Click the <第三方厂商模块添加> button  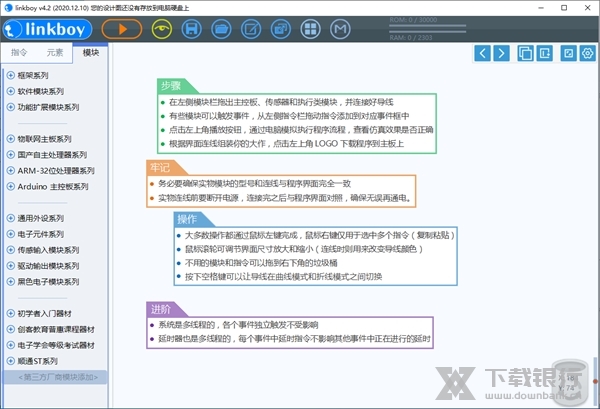click(55, 377)
